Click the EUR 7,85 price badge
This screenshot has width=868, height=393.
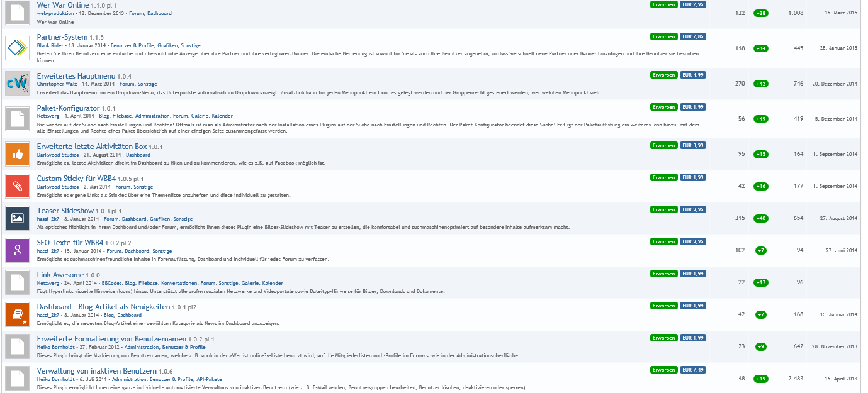693,36
